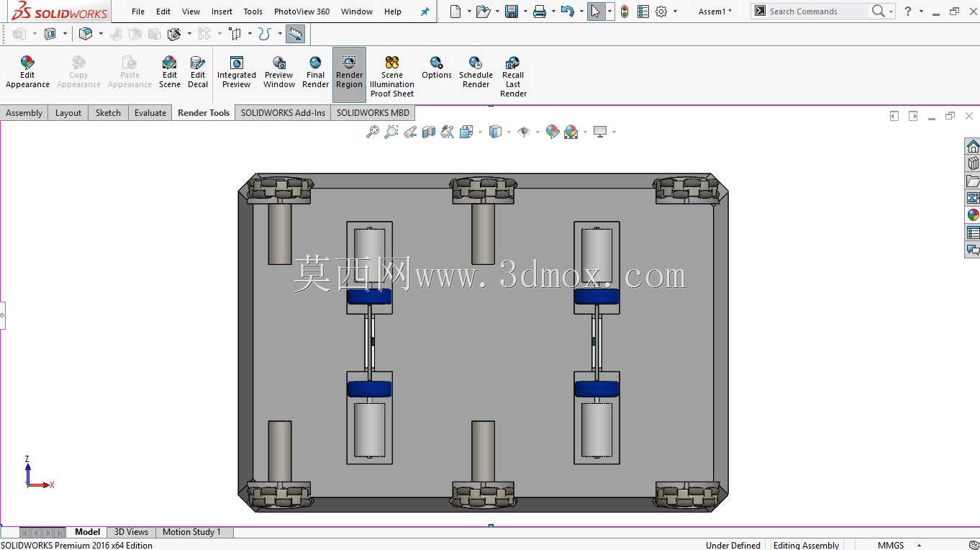Open the View Palette panel
Screen dimensions: 980x550
(973, 198)
